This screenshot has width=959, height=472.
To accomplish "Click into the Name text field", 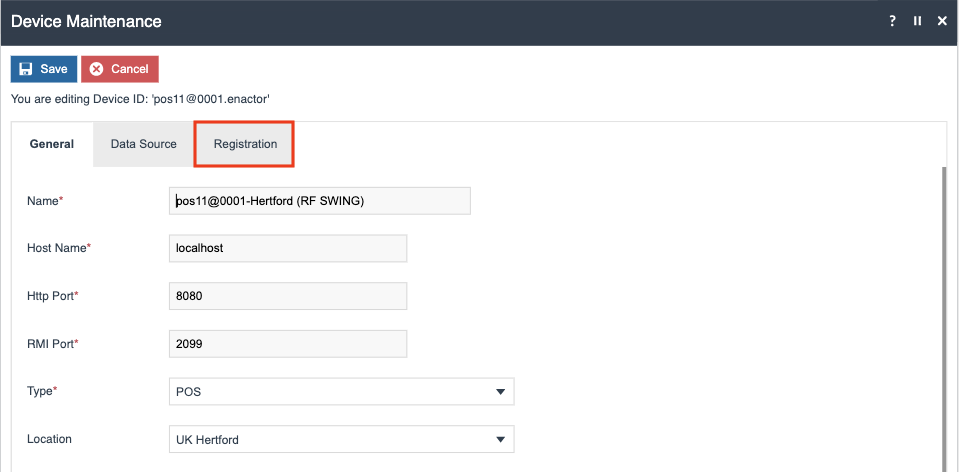I will click(x=320, y=201).
